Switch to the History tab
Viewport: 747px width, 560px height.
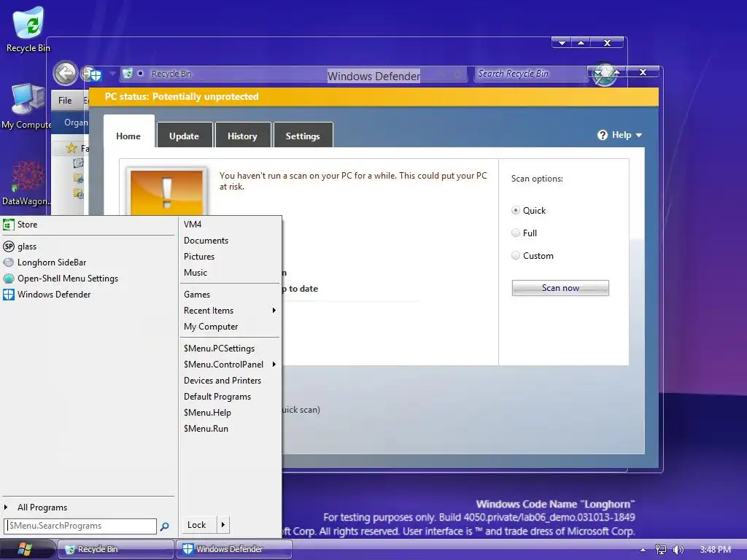(x=242, y=136)
